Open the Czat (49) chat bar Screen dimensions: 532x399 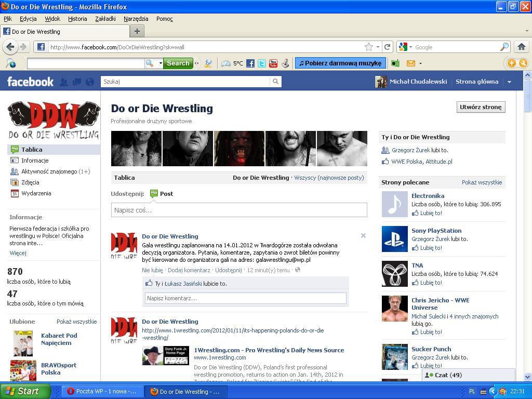point(468,375)
